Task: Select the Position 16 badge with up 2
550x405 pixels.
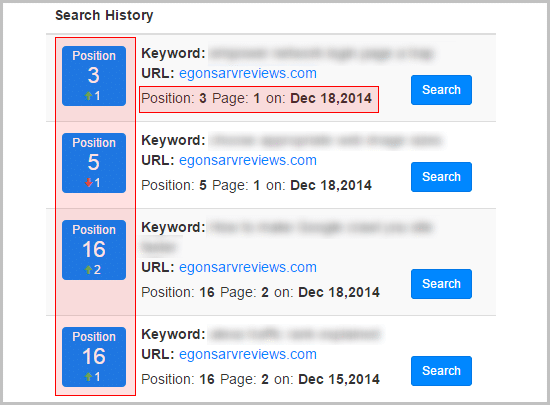Action: point(94,250)
